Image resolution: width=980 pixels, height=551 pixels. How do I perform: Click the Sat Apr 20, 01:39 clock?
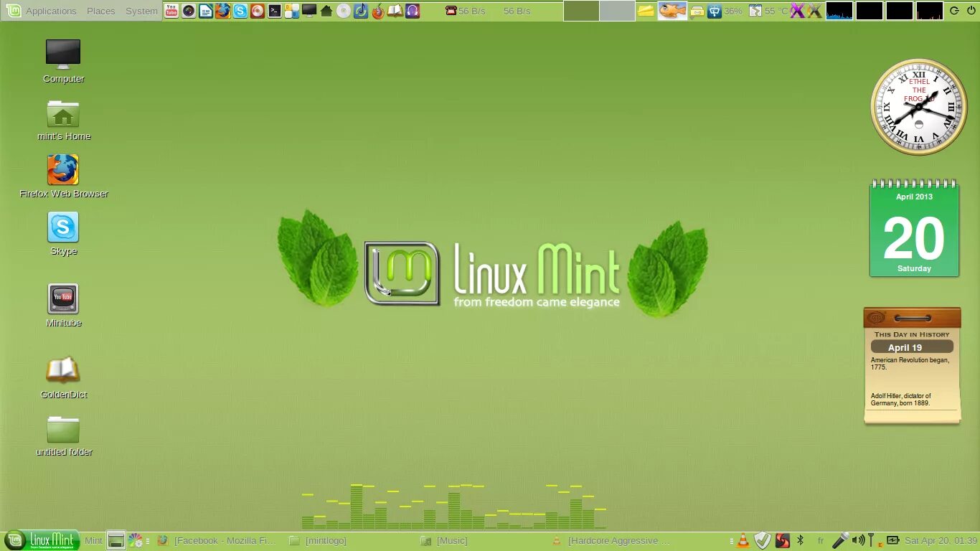(941, 541)
